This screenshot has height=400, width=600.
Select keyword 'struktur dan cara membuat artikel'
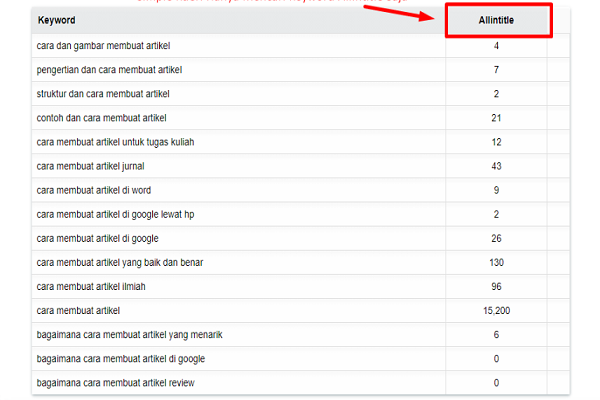click(103, 94)
